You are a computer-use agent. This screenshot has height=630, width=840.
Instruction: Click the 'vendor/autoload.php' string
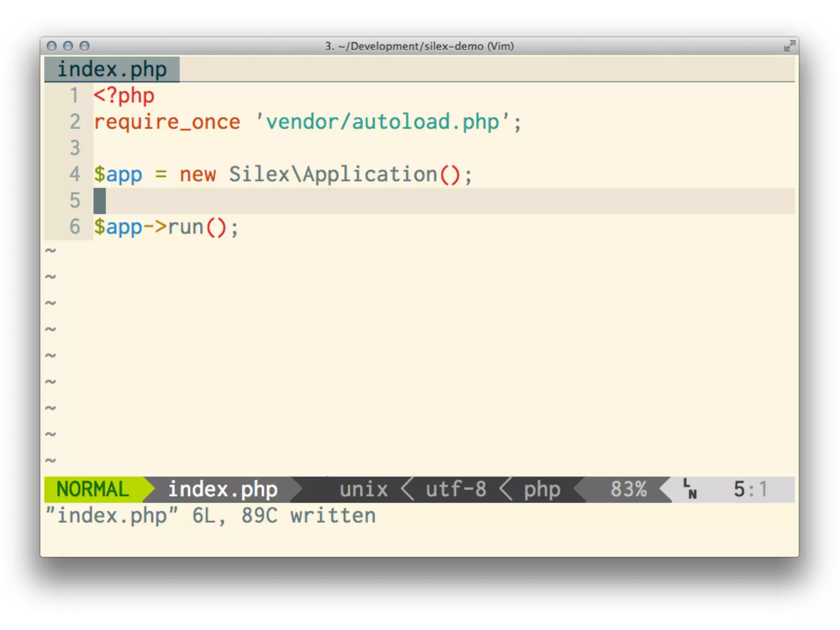pyautogui.click(x=382, y=122)
